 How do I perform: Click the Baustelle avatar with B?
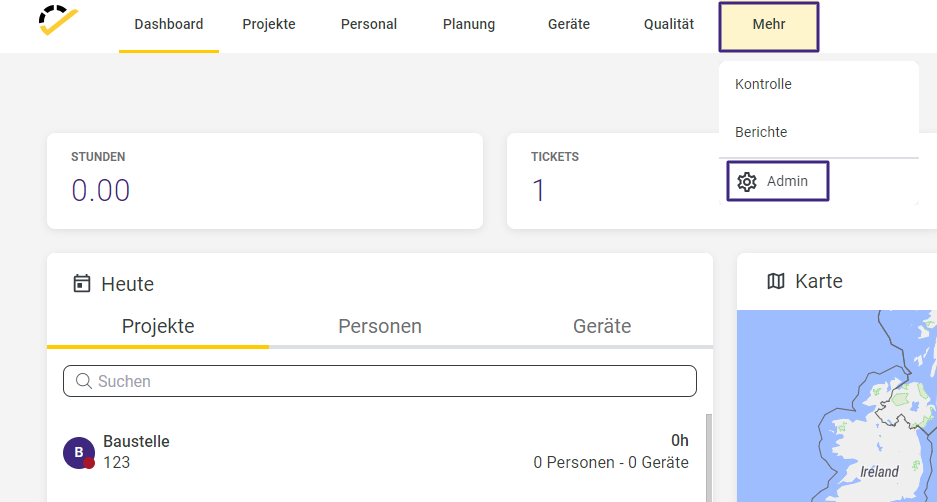pyautogui.click(x=79, y=452)
